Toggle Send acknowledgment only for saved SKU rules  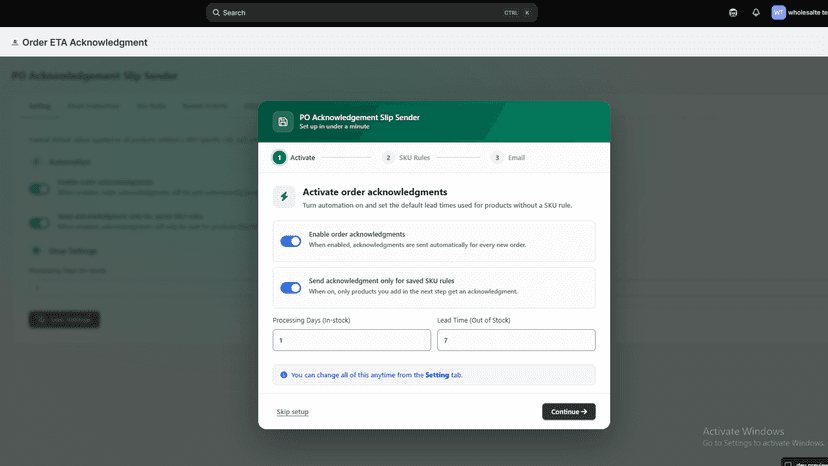point(290,287)
